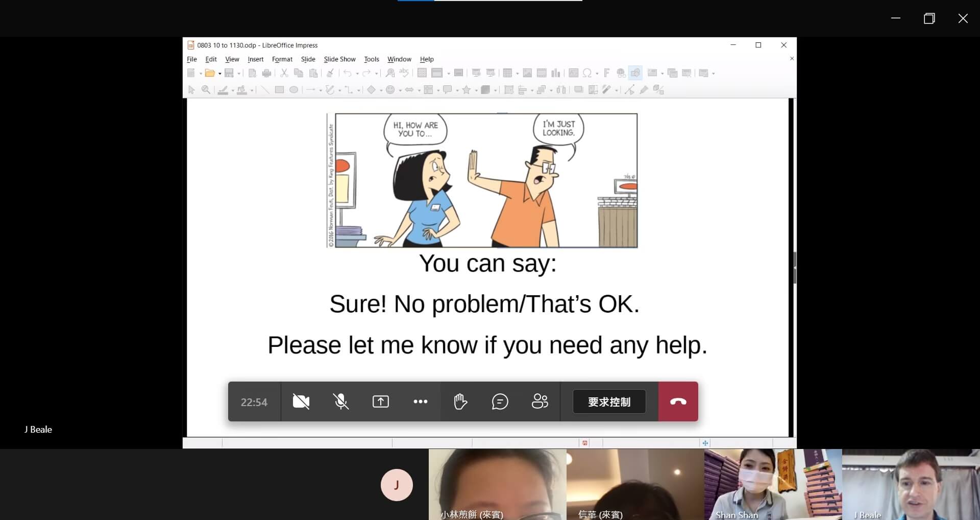Select the arrow Select tool in drawing toolbar
Image resolution: width=980 pixels, height=520 pixels.
tap(192, 90)
